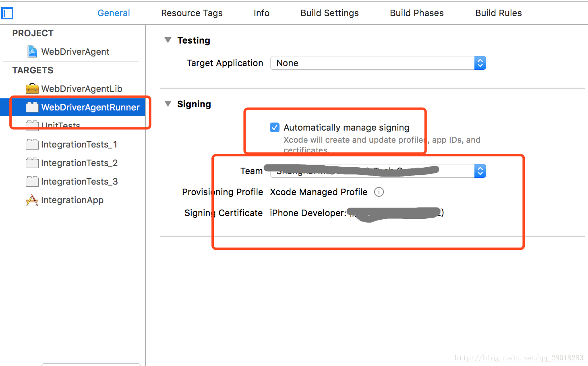Collapse the Testing section
This screenshot has width=588, height=366.
pyautogui.click(x=168, y=40)
